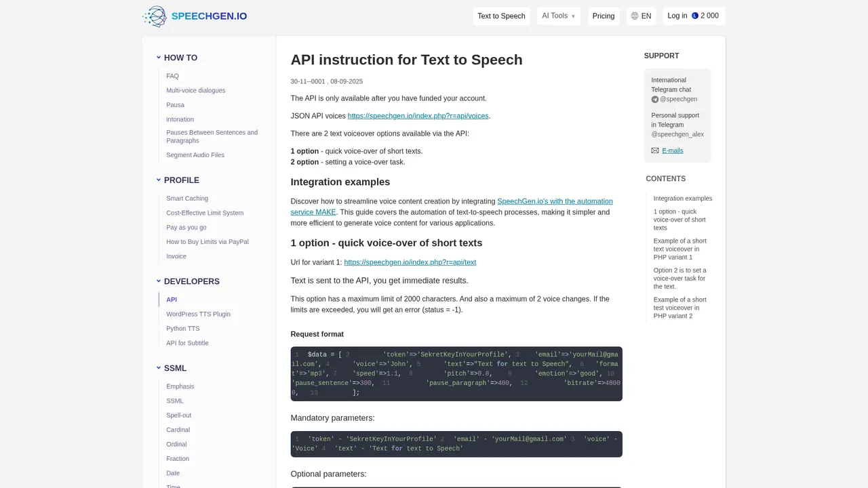
Task: Open the Cardinal sidebar entry
Action: coord(178,430)
